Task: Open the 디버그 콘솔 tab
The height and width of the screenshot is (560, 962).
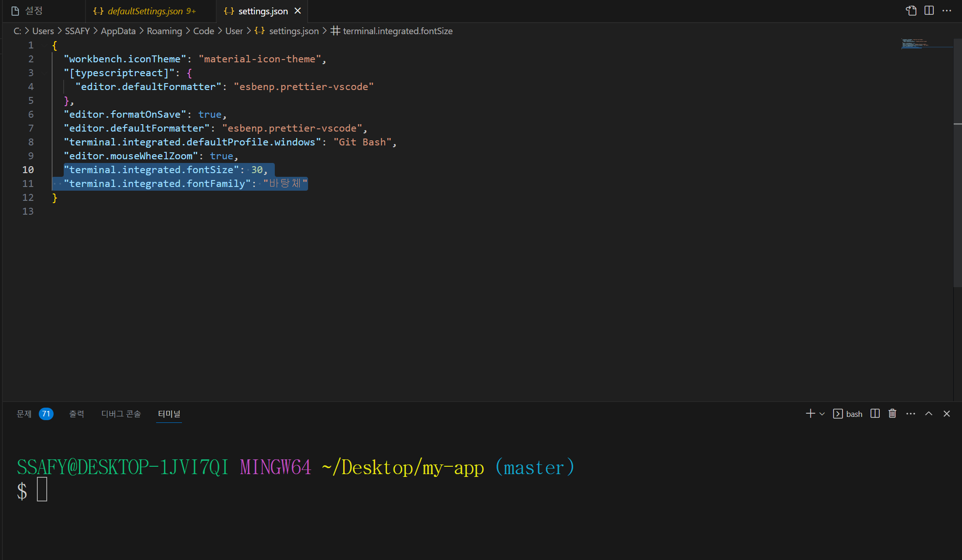Action: click(121, 414)
